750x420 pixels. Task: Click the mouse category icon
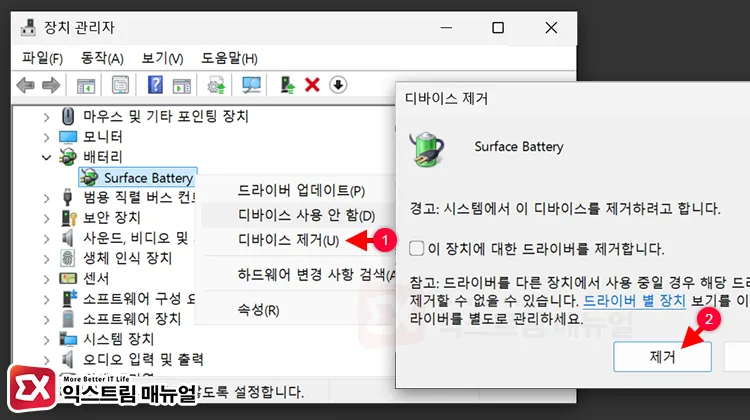coord(68,116)
